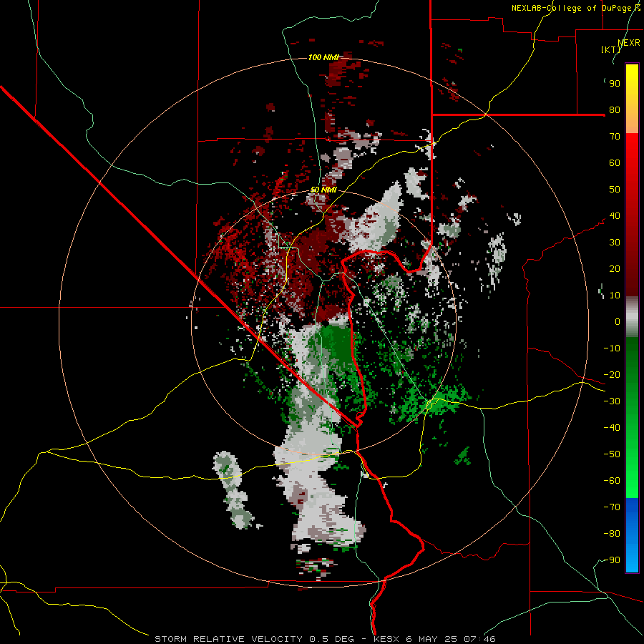Click the 30 value on velocity scale
Image resolution: width=644 pixels, height=644 pixels.
click(x=615, y=243)
